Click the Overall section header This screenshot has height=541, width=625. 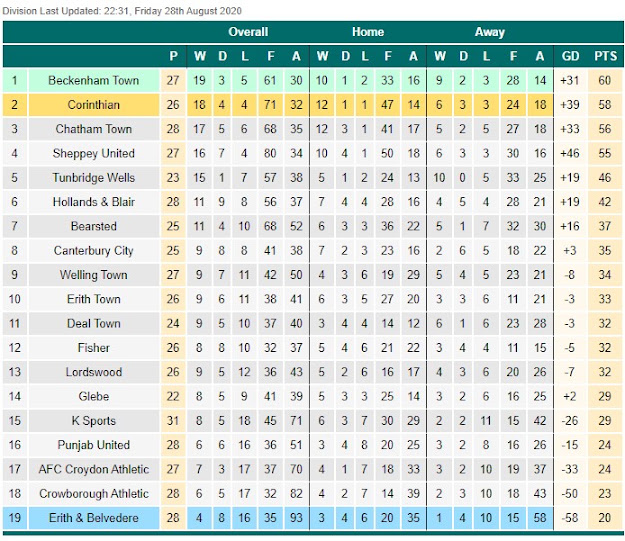(x=248, y=32)
